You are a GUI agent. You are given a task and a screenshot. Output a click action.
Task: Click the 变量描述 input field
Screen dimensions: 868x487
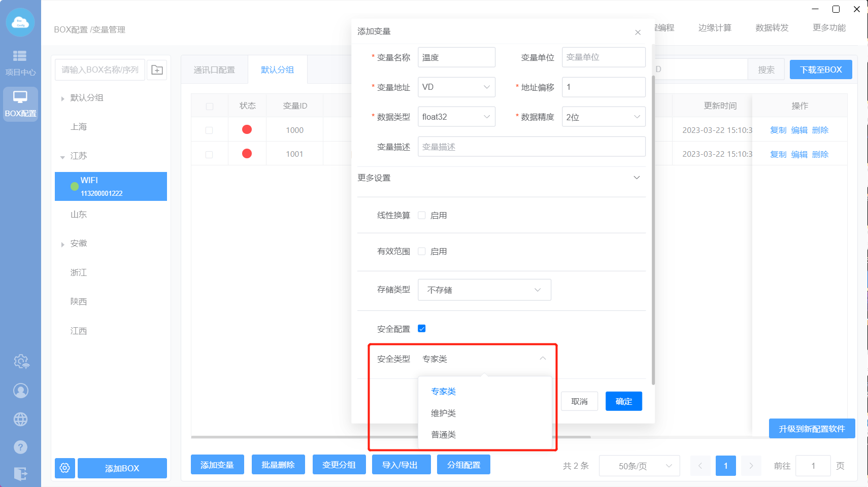point(531,147)
